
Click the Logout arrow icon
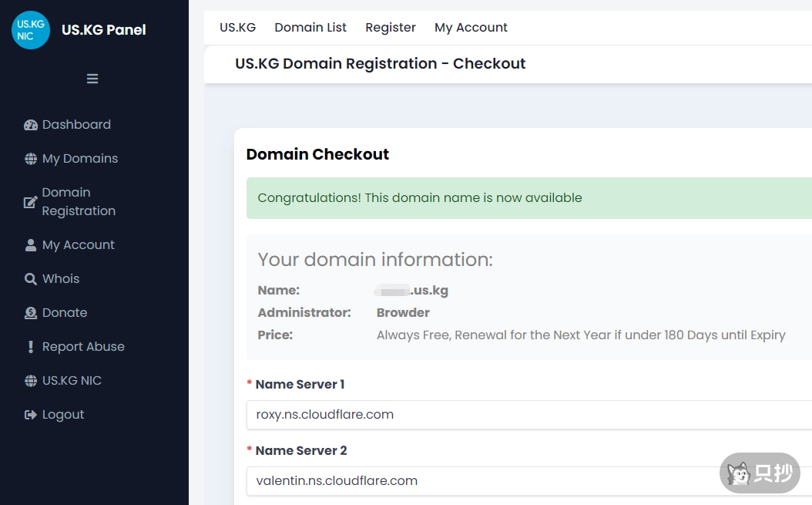31,415
